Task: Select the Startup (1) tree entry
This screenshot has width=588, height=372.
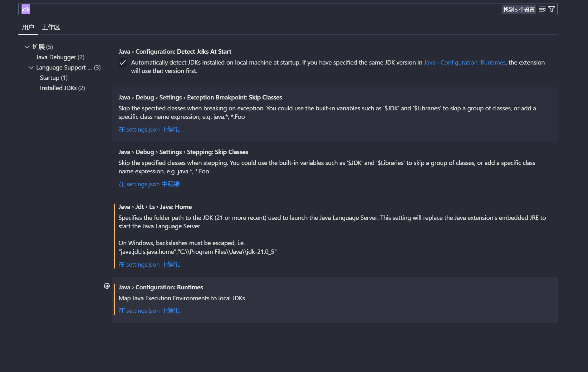Action: [x=53, y=78]
